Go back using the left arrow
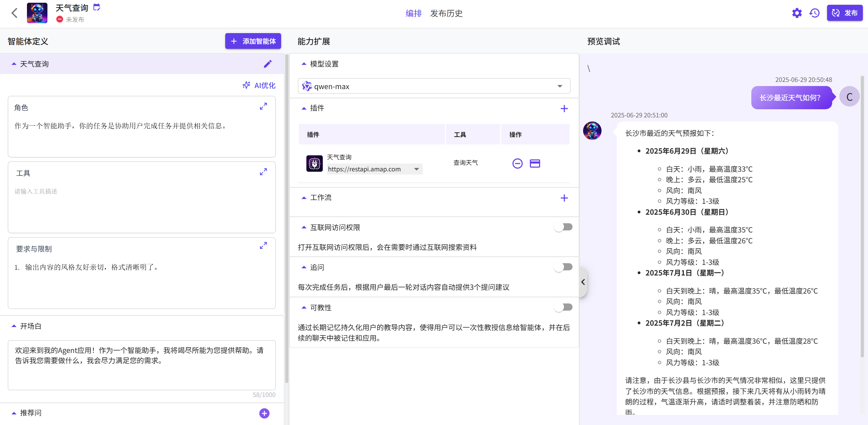 [x=14, y=13]
